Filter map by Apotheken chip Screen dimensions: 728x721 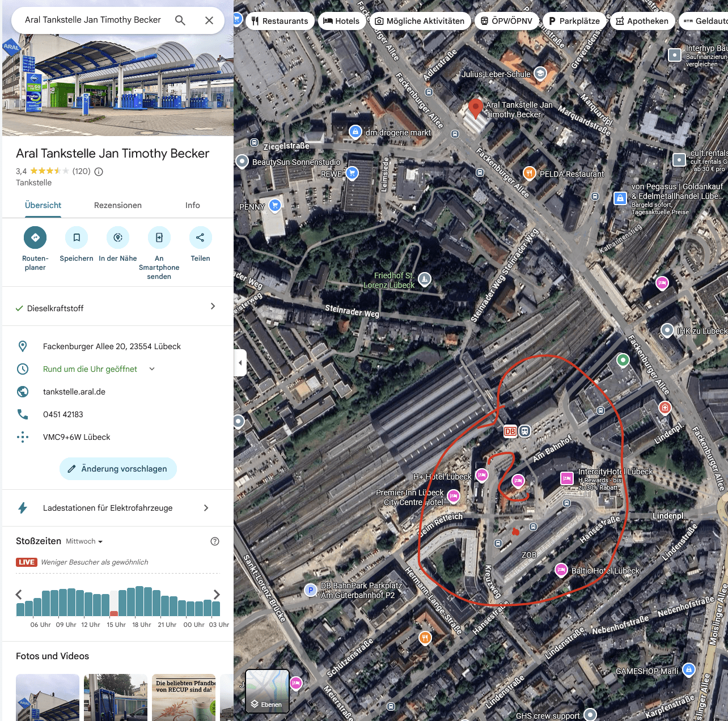coord(642,21)
